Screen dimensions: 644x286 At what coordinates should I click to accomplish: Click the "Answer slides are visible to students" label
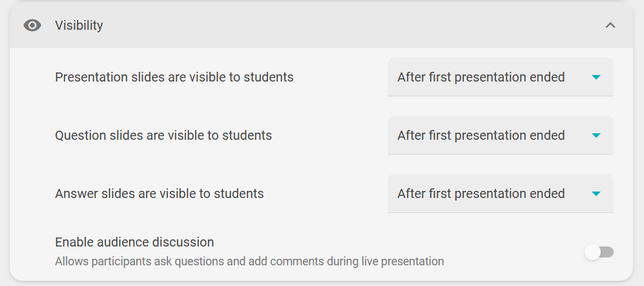coord(160,193)
